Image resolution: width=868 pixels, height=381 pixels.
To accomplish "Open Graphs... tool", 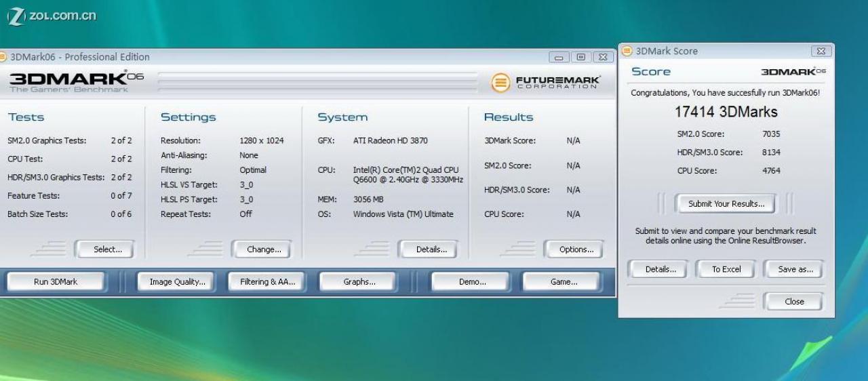I will click(359, 282).
